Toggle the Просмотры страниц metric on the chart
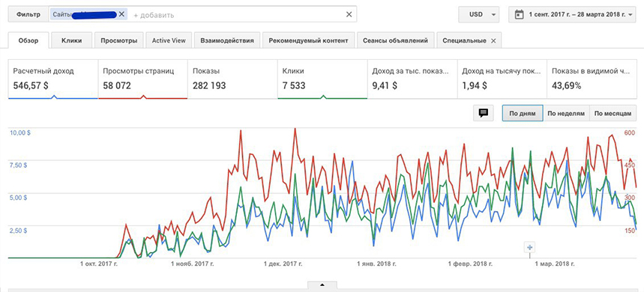This screenshot has height=292, width=644. [143, 79]
